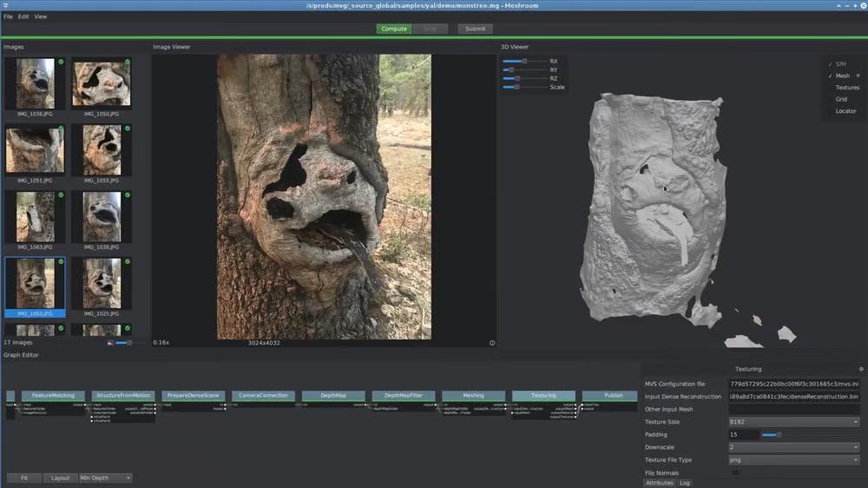Select the IMG_1050.JPG thumbnail
The image size is (868, 488).
click(x=102, y=85)
